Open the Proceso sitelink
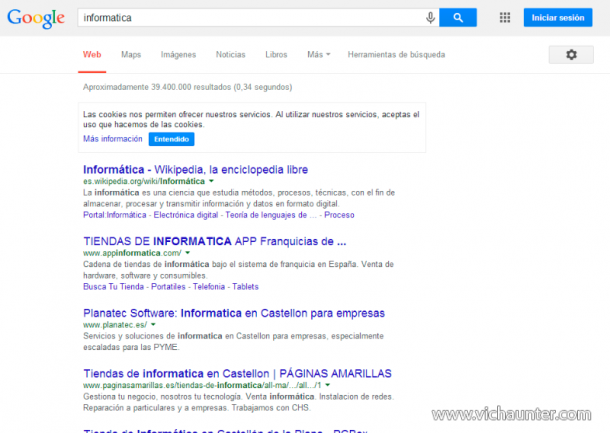 [339, 215]
